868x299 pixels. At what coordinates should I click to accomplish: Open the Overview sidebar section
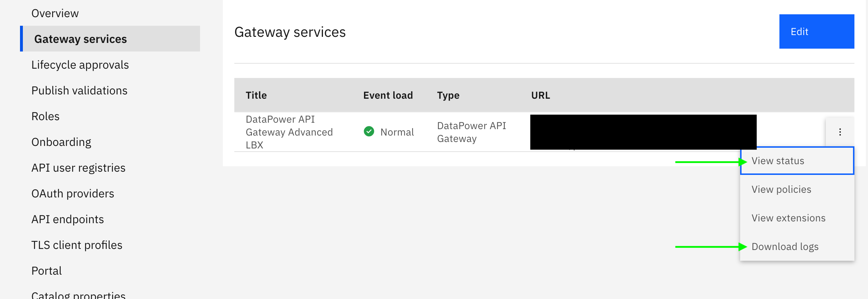(x=55, y=13)
